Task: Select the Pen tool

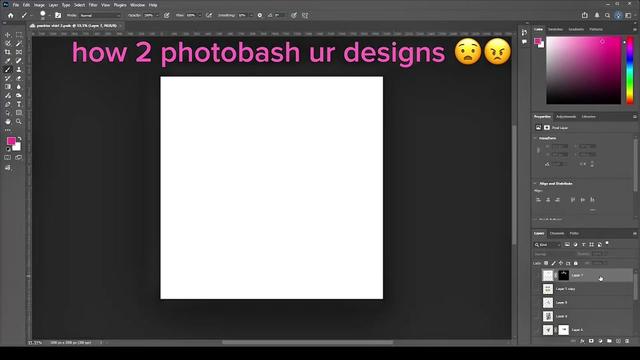Action: click(8, 104)
